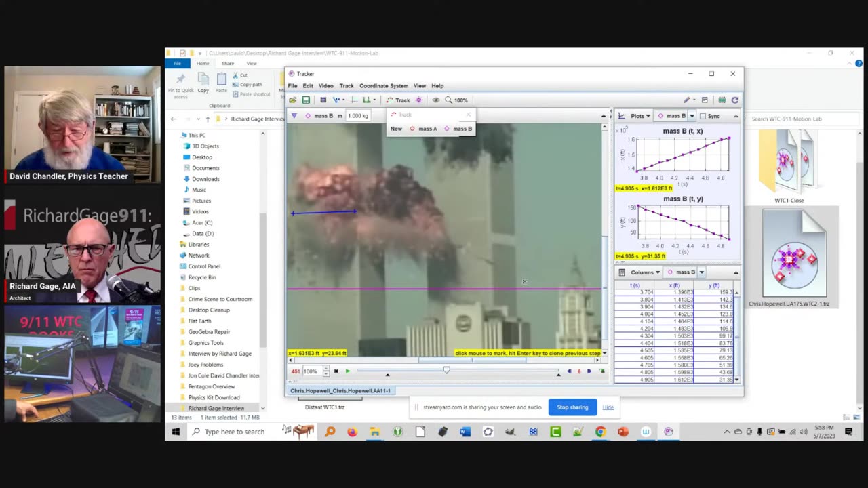Open the Track control button
This screenshot has height=488, width=868.
coord(399,100)
